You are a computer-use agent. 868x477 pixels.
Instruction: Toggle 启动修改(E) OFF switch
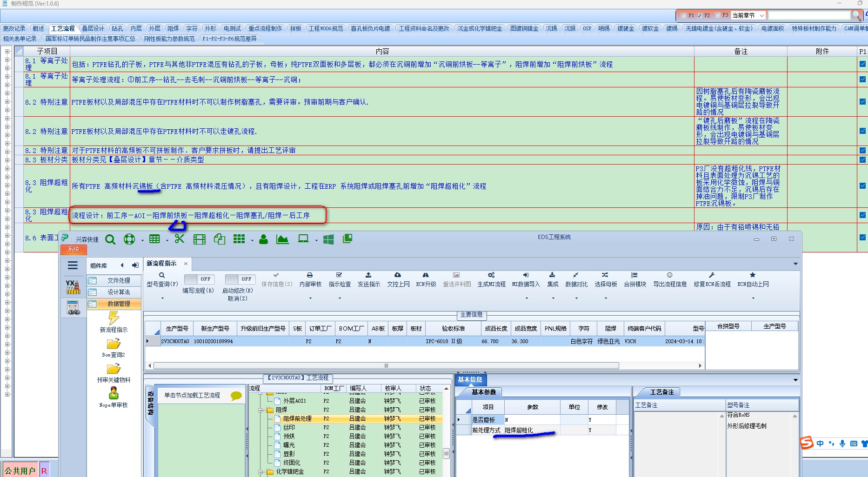(239, 279)
